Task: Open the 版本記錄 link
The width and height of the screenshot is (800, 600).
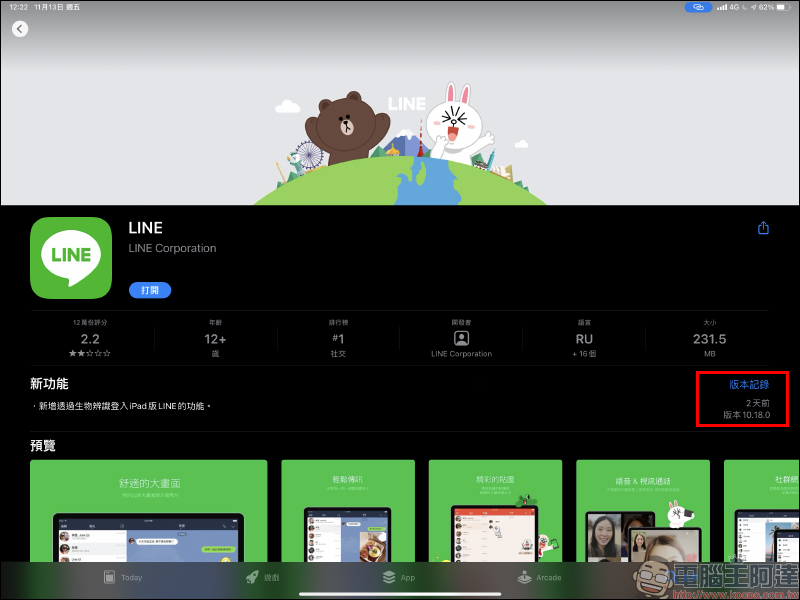Action: pos(749,384)
